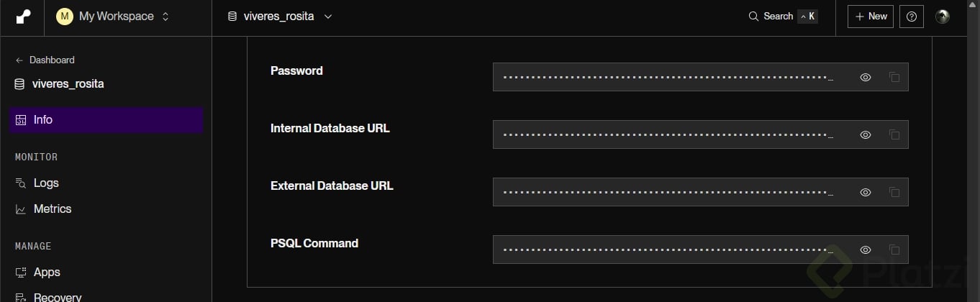Select the Info sidebar item
Screen dimensions: 980x302
(x=43, y=120)
